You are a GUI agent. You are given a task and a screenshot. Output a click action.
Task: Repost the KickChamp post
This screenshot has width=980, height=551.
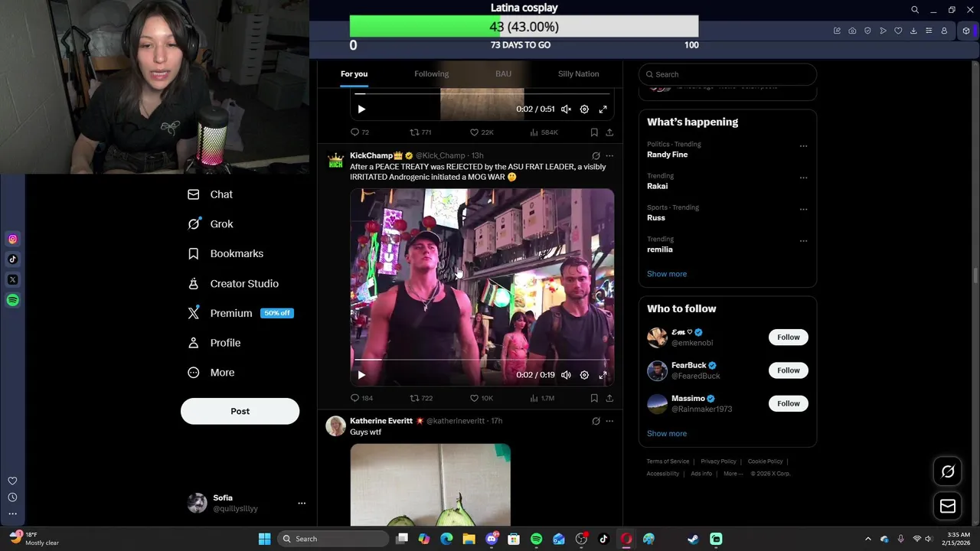tap(421, 398)
